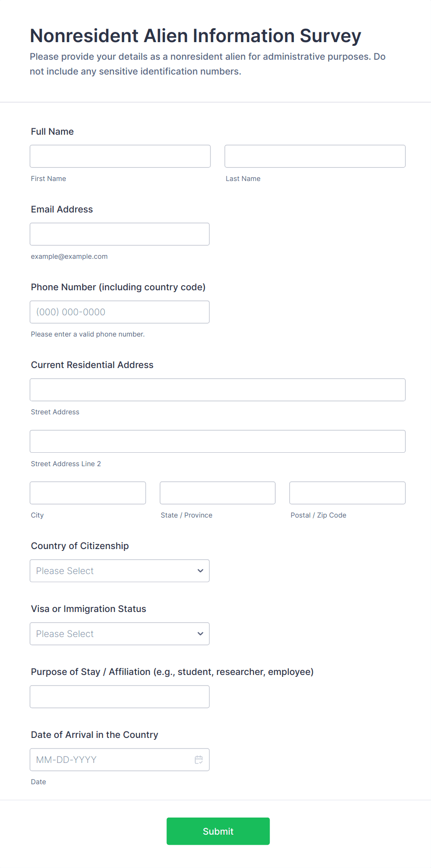Open the calendar icon in arrival date field
Screen dimensions: 431x868
pyautogui.click(x=199, y=760)
